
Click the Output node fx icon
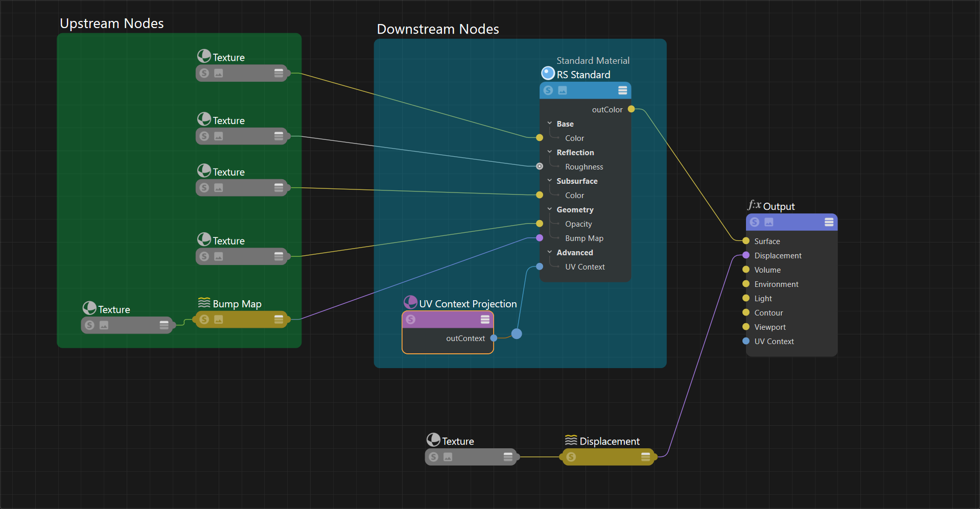coord(754,205)
